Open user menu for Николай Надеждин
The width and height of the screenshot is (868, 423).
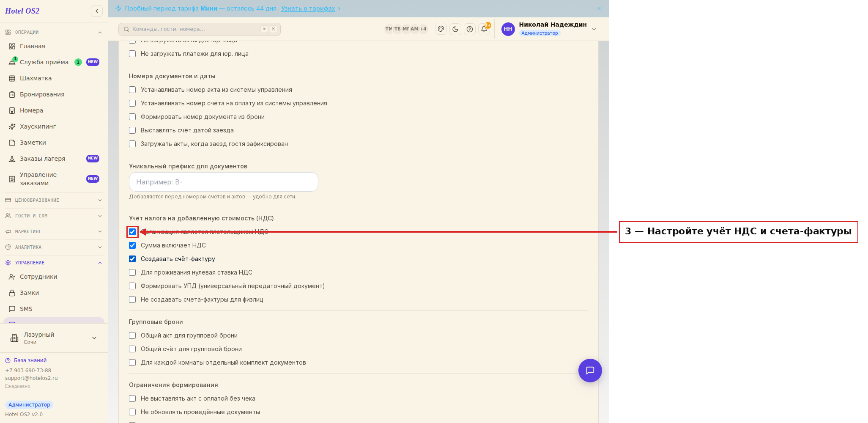click(549, 29)
